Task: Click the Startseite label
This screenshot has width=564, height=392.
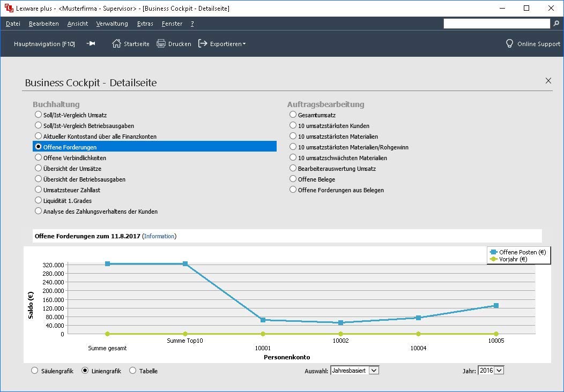Action: (137, 44)
